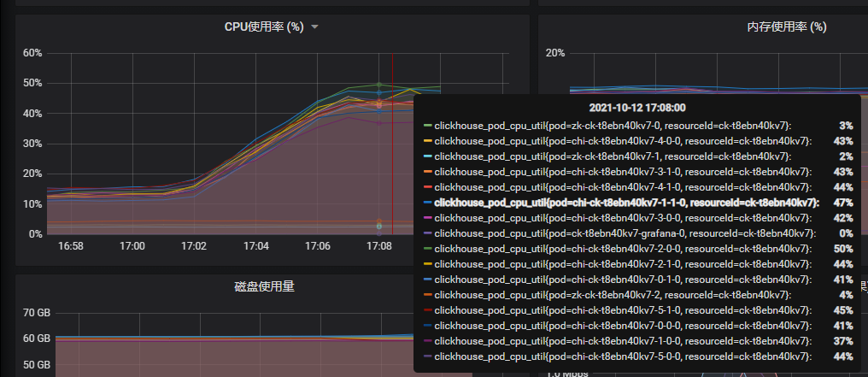
Task: Click tooltip row for pod zk-ck-t8ebn40kv7-2
Action: (x=637, y=295)
